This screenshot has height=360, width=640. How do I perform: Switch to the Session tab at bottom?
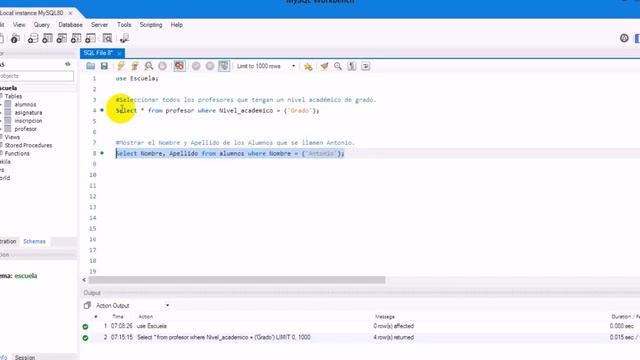pyautogui.click(x=25, y=357)
